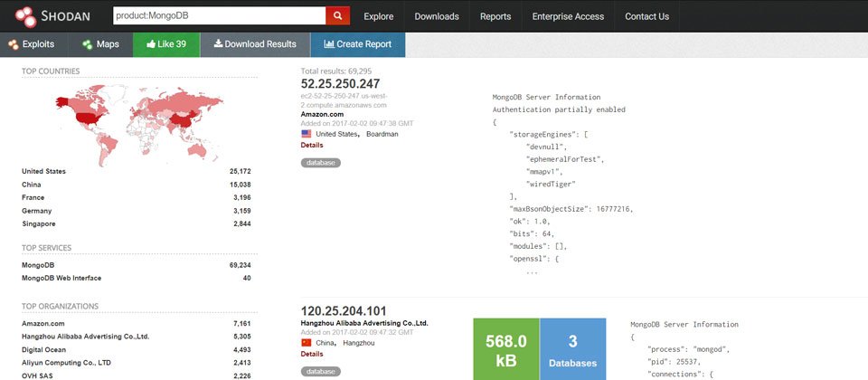Click the 69,234 MongoDB count
Image resolution: width=868 pixels, height=380 pixels.
pos(241,265)
